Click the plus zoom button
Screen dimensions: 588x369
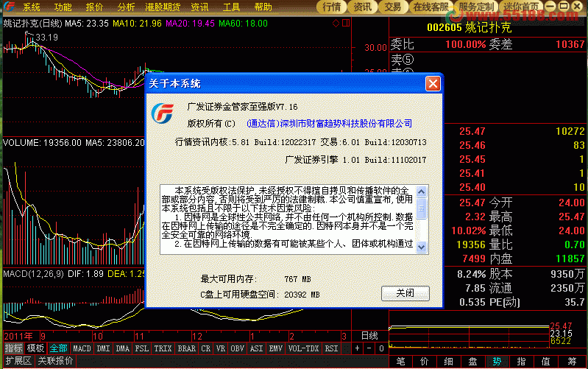(357, 348)
